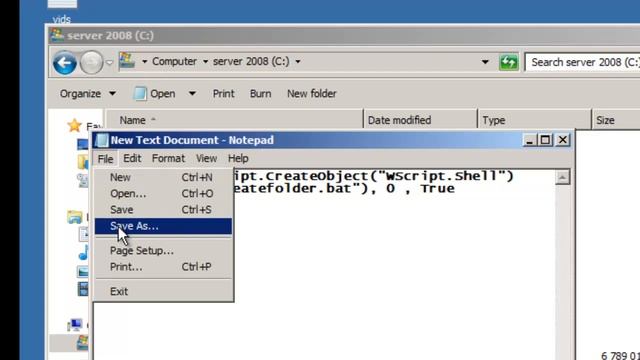The height and width of the screenshot is (360, 640).
Task: Open the Notepad Format menu
Action: (x=168, y=158)
